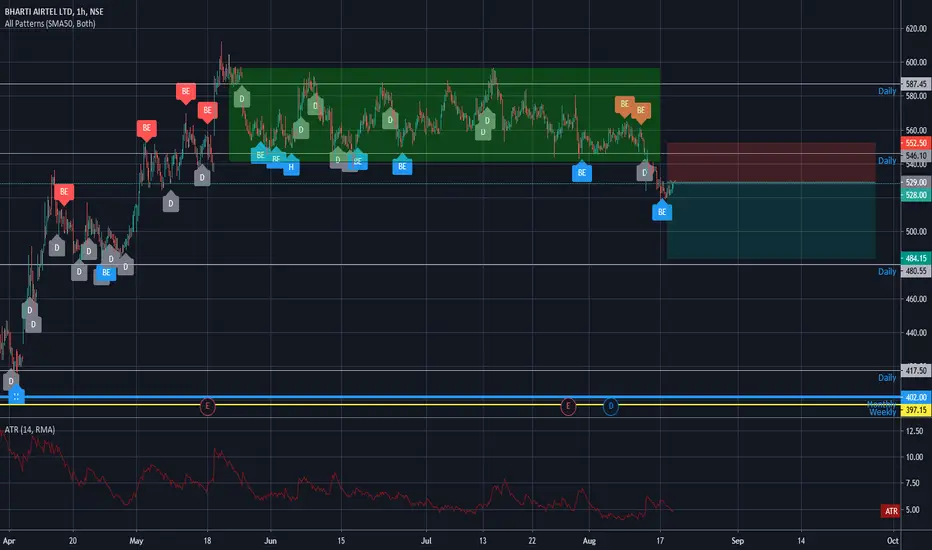
Task: Select the thick blue horizontal line at 402.00
Action: tap(450, 397)
